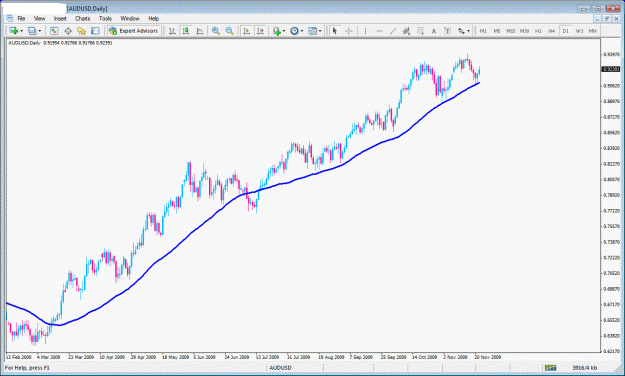Click the current price label on axis
This screenshot has width=625, height=376.
point(610,69)
